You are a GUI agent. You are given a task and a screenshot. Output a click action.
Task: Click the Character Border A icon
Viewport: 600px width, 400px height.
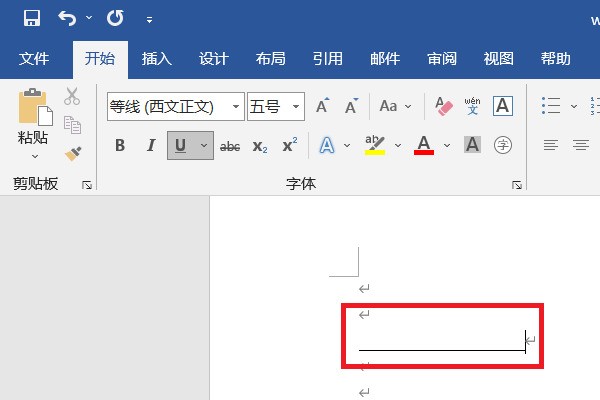click(x=503, y=106)
